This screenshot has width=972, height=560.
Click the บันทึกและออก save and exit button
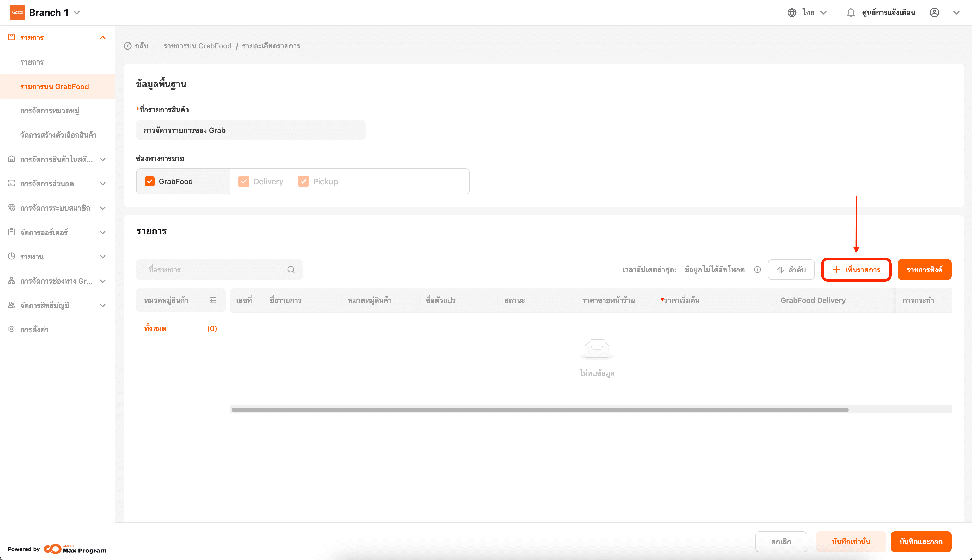click(x=920, y=541)
